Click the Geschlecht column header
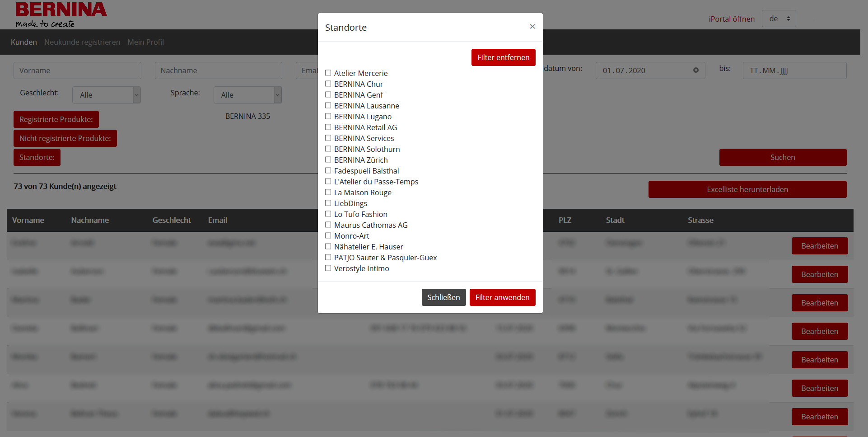This screenshot has height=437, width=868. tap(172, 220)
